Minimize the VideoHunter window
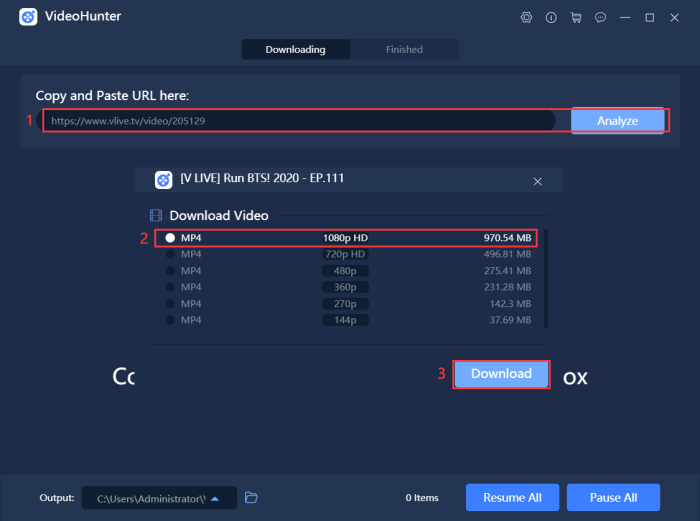The height and width of the screenshot is (521, 700). click(x=625, y=17)
